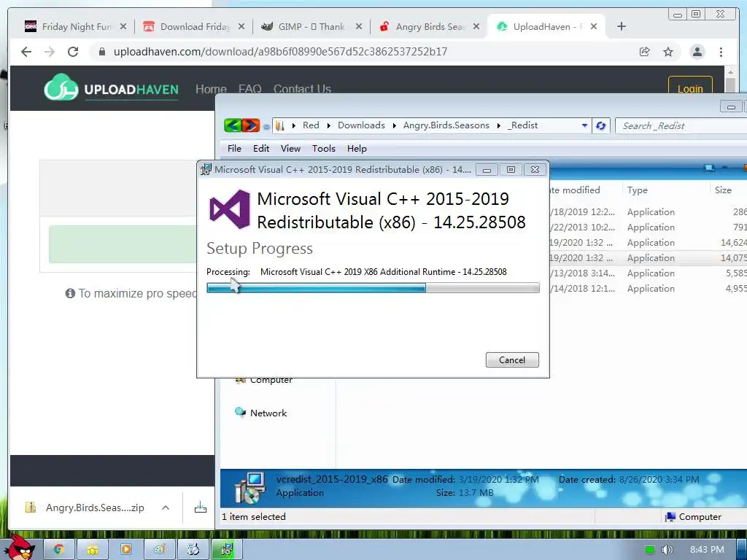The width and height of the screenshot is (747, 560).
Task: Open the Explorer Edit menu
Action: [261, 149]
